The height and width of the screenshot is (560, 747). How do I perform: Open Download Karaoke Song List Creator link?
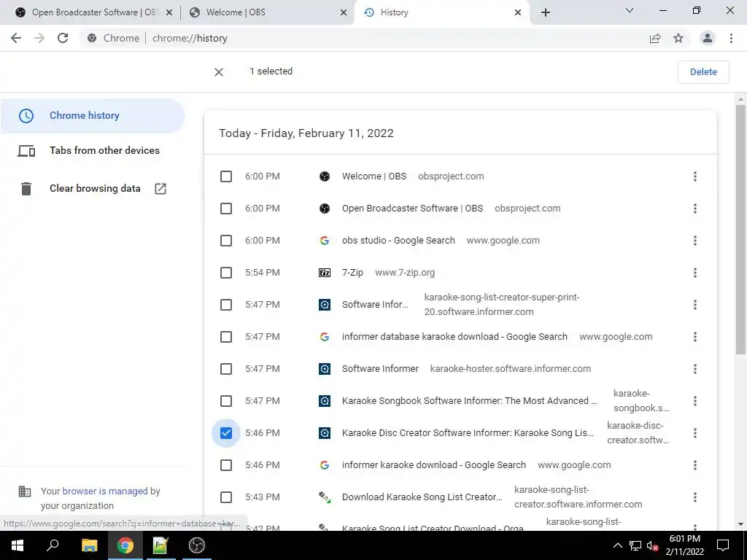coord(422,497)
